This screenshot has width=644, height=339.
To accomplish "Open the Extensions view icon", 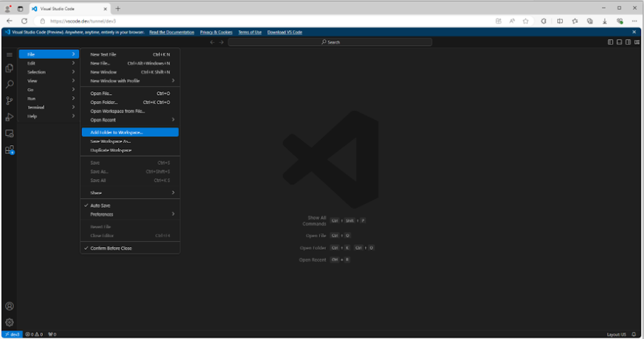I will pos(9,150).
